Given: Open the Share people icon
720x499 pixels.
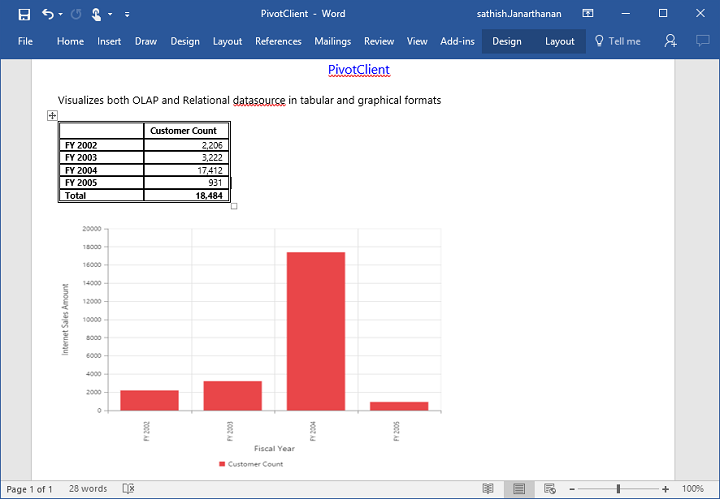Looking at the screenshot, I should [671, 41].
